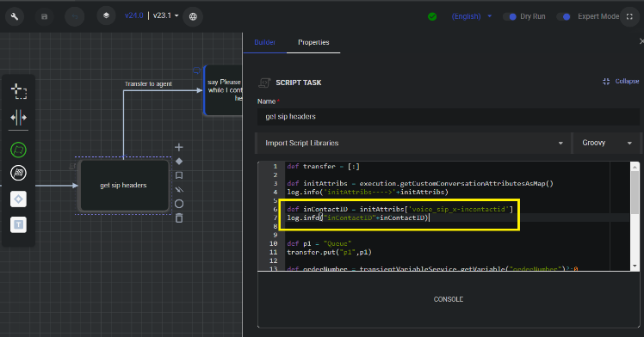Click line 7 log.info inContactID
The height and width of the screenshot is (337, 644).
(x=358, y=218)
